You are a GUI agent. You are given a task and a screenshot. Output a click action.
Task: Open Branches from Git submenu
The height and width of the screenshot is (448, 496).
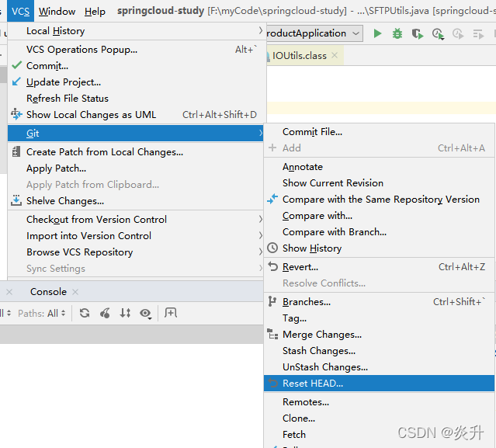pos(379,302)
